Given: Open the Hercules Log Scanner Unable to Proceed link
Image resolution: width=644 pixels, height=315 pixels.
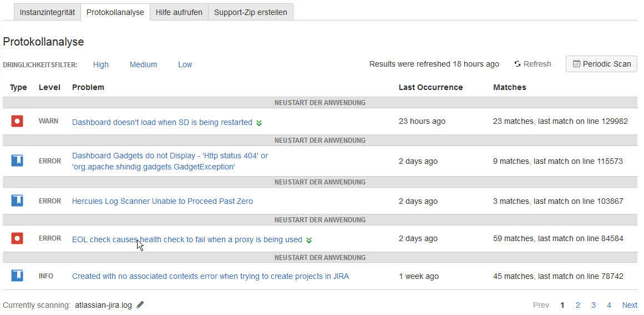Looking at the screenshot, I should (162, 201).
